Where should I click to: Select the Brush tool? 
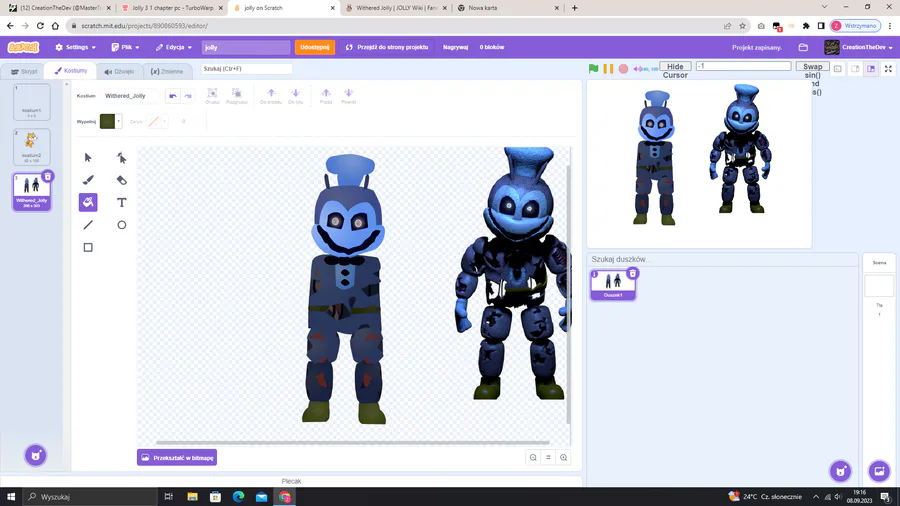point(88,180)
